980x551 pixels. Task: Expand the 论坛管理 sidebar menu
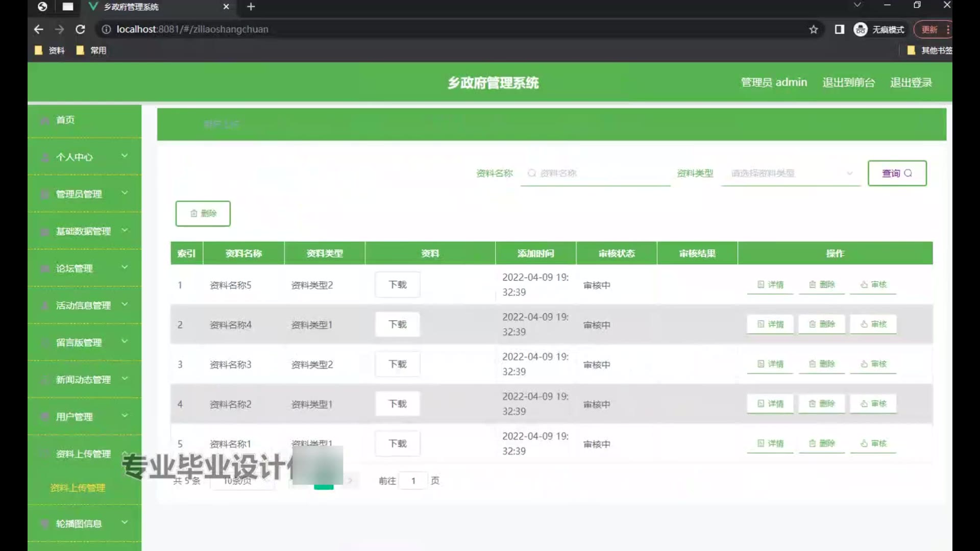coord(84,268)
